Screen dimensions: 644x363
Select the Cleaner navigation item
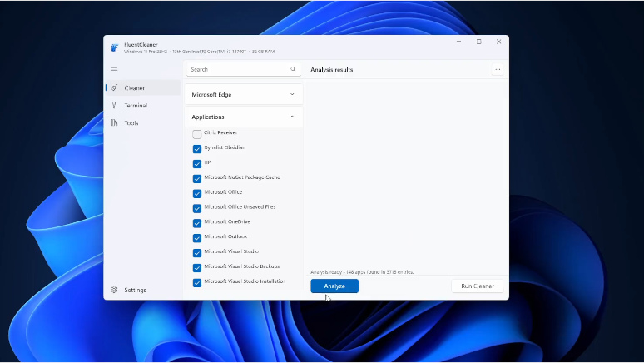pyautogui.click(x=142, y=88)
